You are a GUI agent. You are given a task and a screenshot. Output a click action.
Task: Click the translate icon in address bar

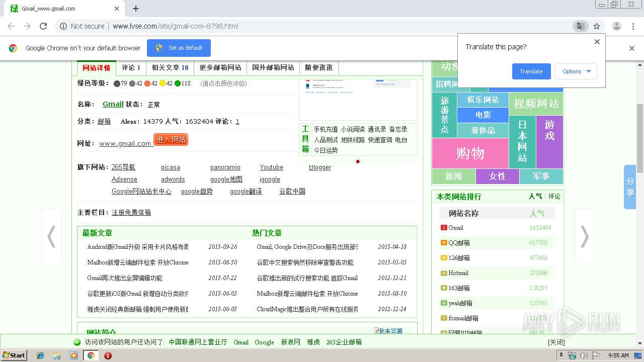[x=580, y=26]
